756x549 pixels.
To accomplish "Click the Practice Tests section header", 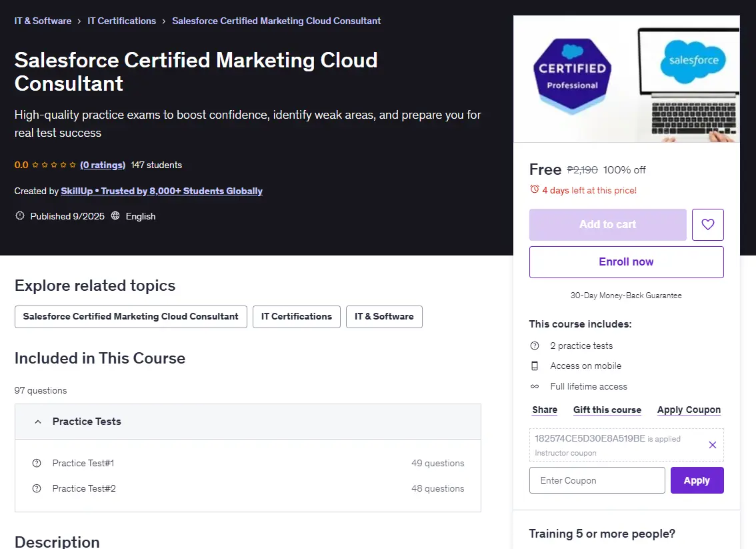I will [x=248, y=422].
